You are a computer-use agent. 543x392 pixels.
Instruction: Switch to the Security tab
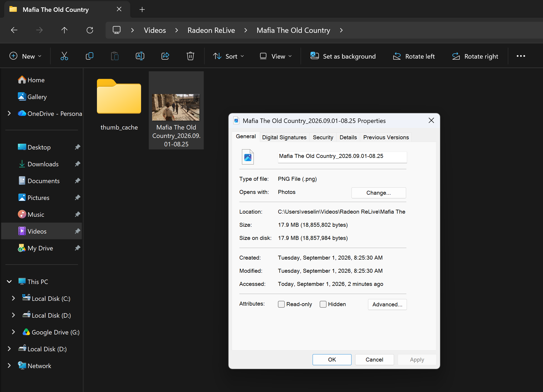323,137
